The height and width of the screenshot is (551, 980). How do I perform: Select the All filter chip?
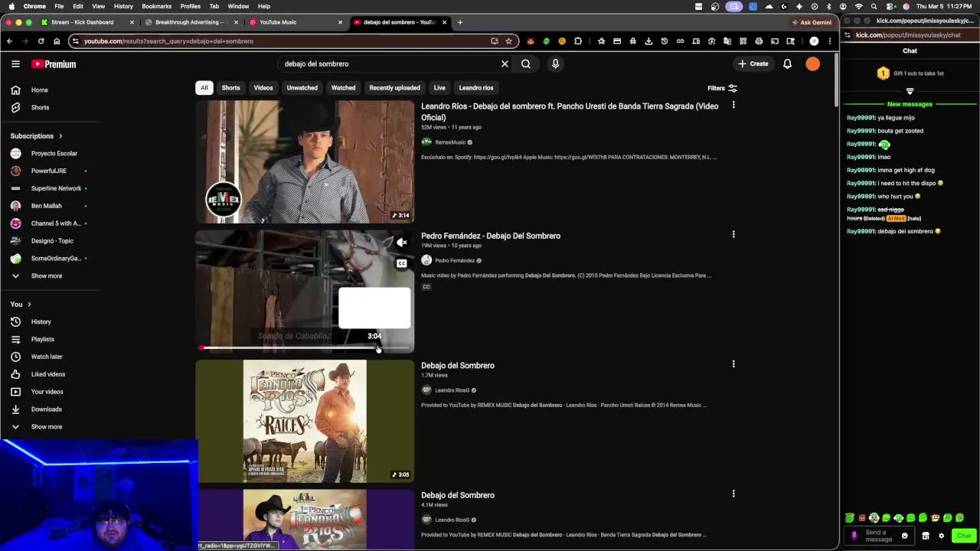204,88
